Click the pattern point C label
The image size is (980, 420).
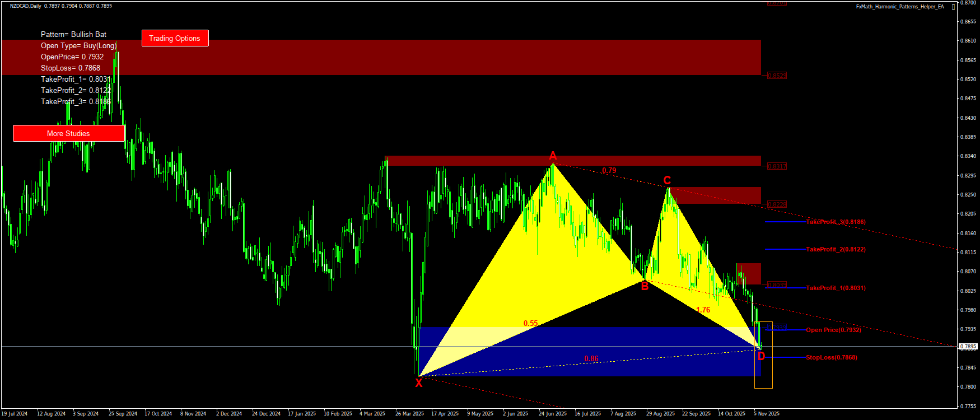click(x=667, y=180)
